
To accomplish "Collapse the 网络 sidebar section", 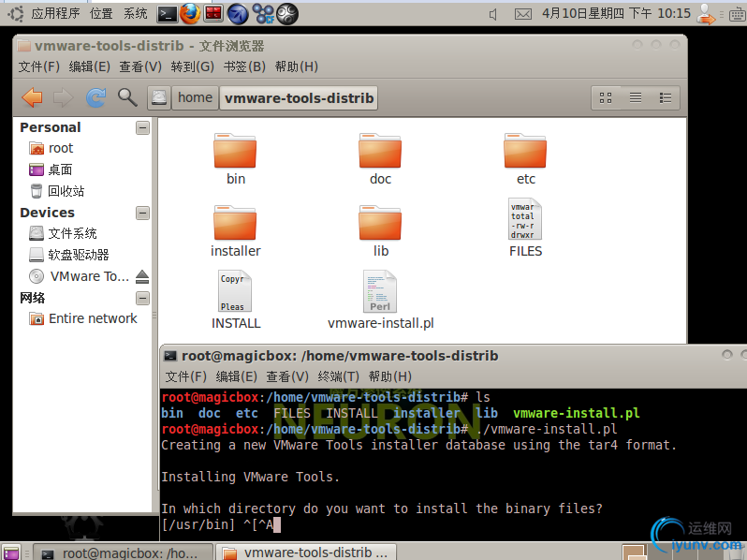I will coord(142,298).
